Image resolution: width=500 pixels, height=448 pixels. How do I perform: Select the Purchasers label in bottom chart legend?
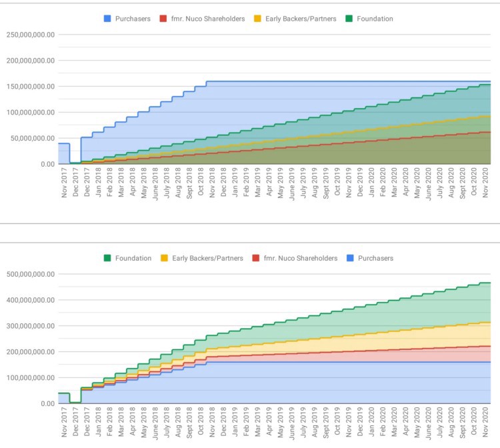coord(375,258)
